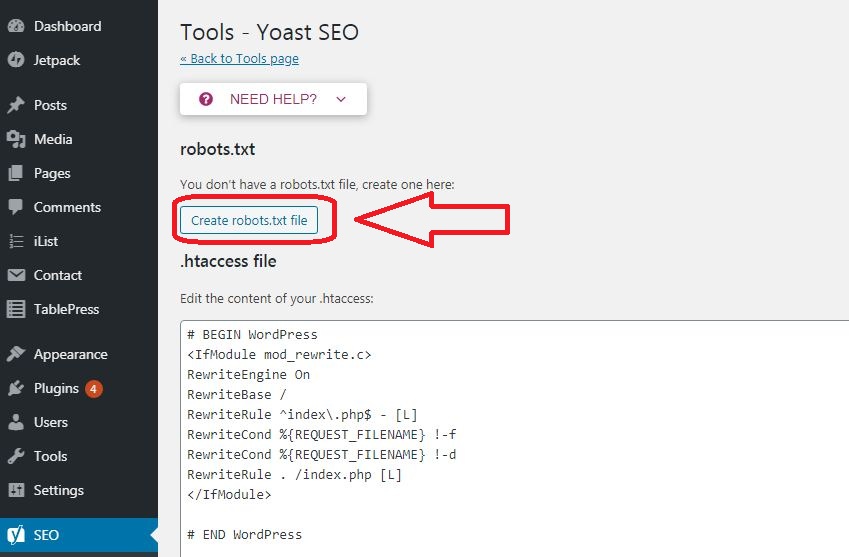Viewport: 849px width, 557px height.
Task: Click the RewriteCond line ending in !-d
Action: click(x=322, y=455)
